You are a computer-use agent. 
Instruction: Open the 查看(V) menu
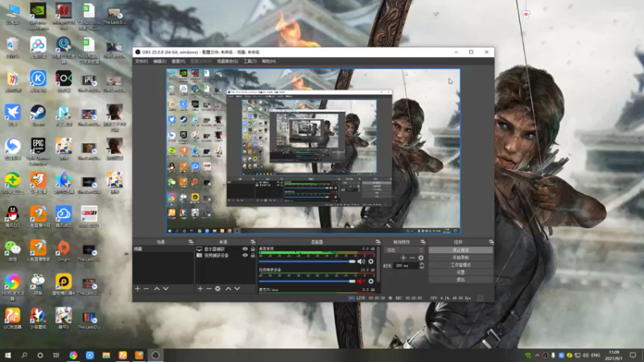[178, 61]
